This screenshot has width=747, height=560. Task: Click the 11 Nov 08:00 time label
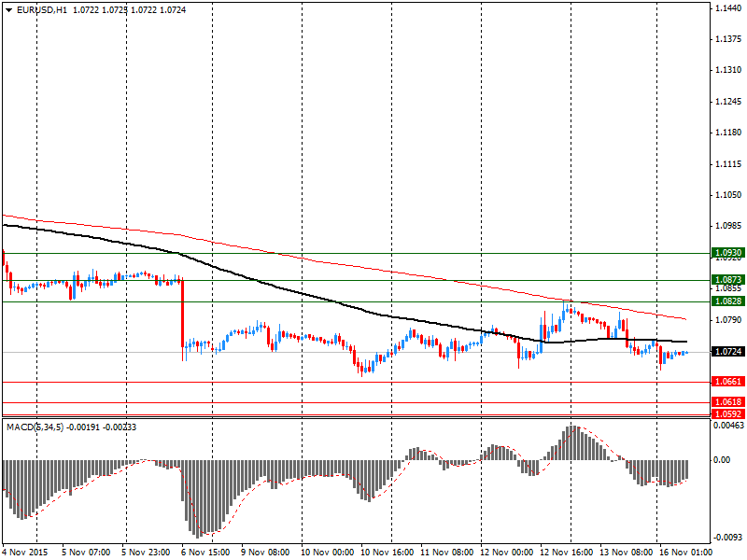click(447, 553)
